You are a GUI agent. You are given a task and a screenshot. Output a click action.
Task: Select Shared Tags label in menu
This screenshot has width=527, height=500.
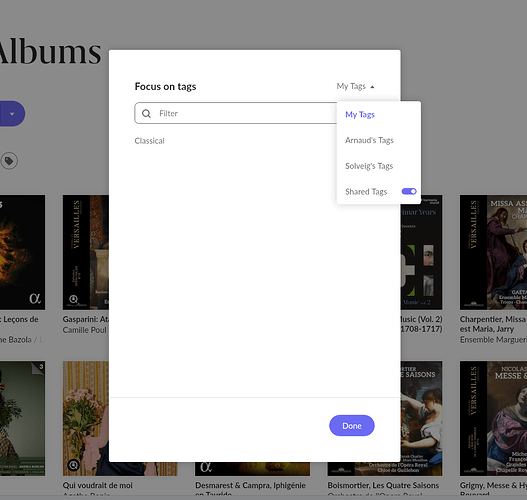(366, 192)
